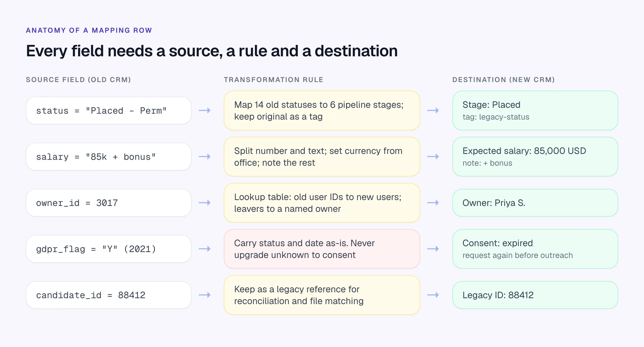Select the owner_id = 3017 source field
This screenshot has width=644, height=347.
pyautogui.click(x=109, y=203)
